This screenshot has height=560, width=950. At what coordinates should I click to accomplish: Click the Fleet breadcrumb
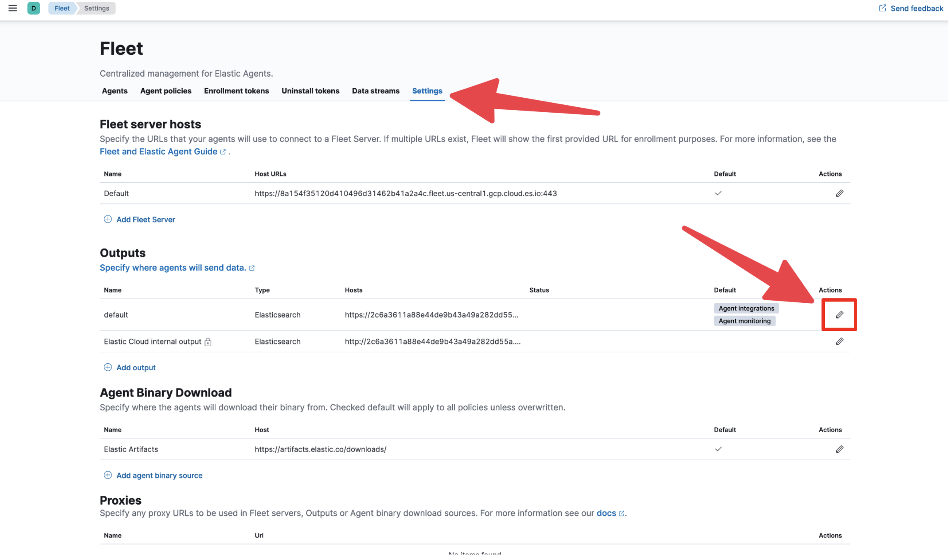[62, 8]
